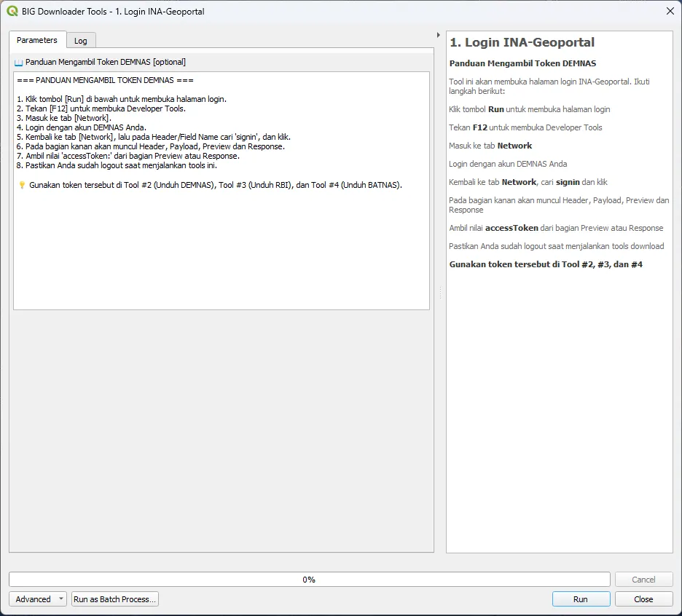Switch to the Parameters tab

tap(37, 40)
